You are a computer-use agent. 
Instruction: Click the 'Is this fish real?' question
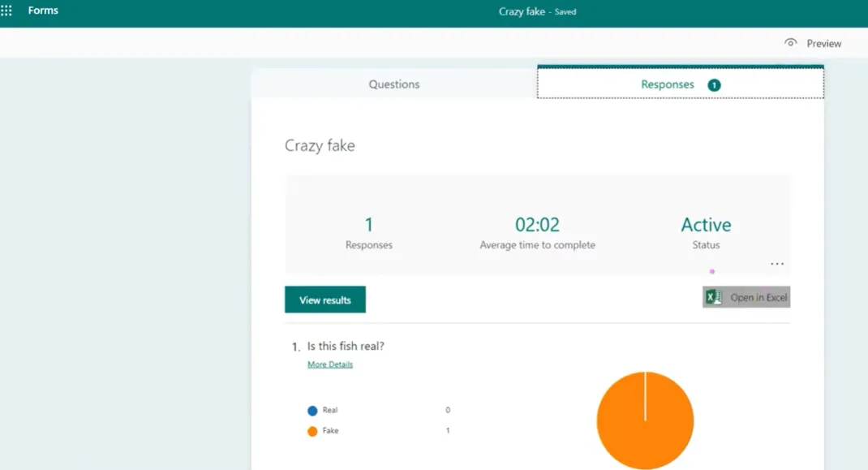(346, 347)
